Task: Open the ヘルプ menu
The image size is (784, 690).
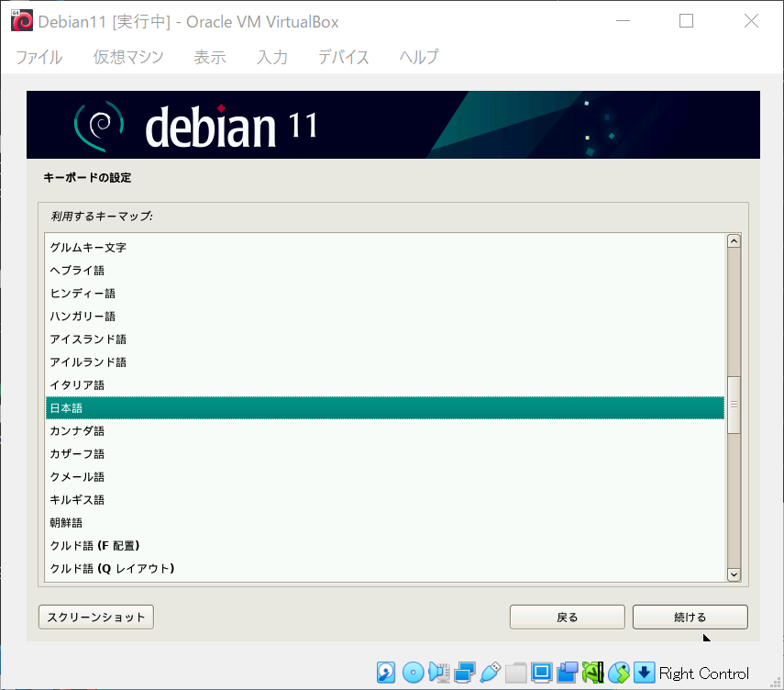Action: [419, 57]
